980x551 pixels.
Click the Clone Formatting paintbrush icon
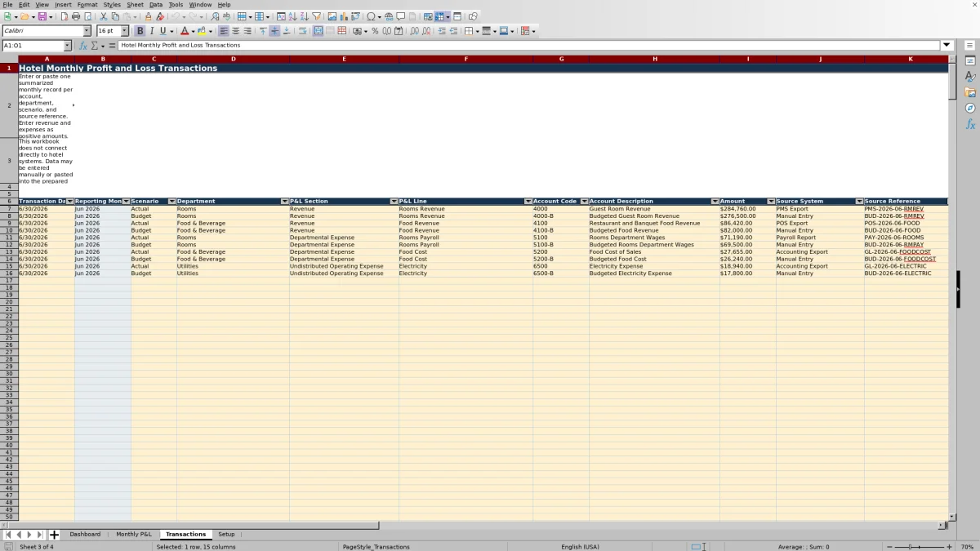point(148,16)
